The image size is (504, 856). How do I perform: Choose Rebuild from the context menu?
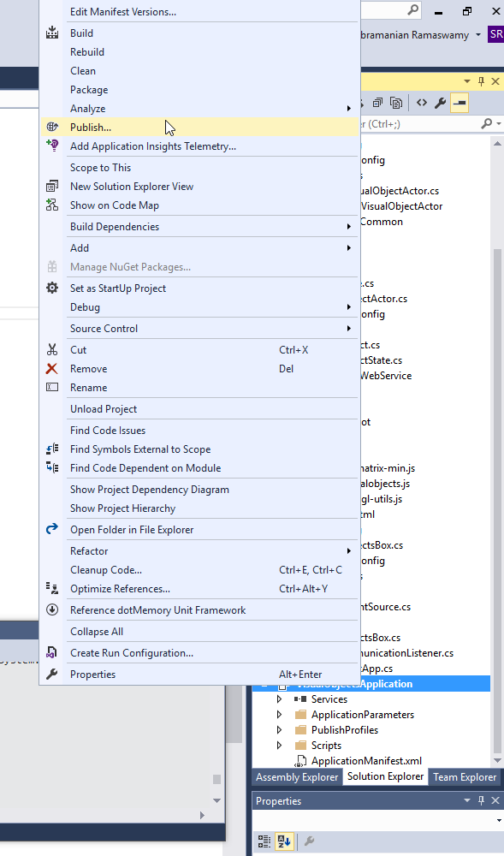coord(86,51)
